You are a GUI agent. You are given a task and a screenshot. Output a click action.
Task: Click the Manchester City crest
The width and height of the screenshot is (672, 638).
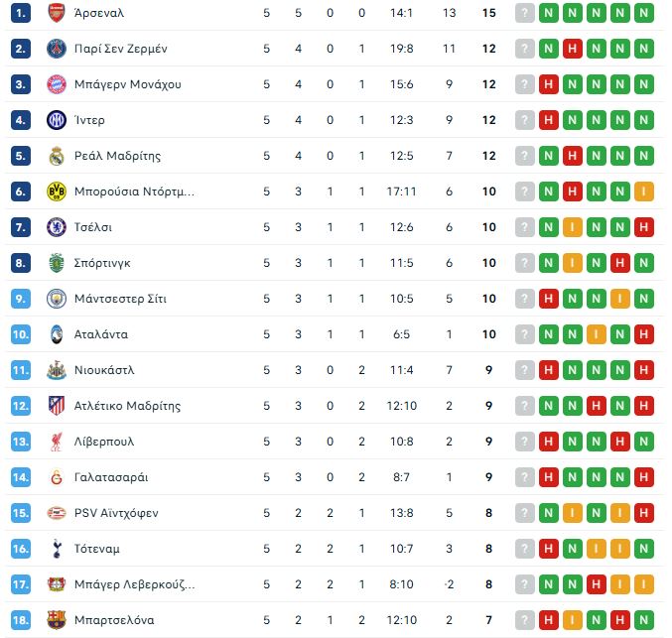[56, 299]
